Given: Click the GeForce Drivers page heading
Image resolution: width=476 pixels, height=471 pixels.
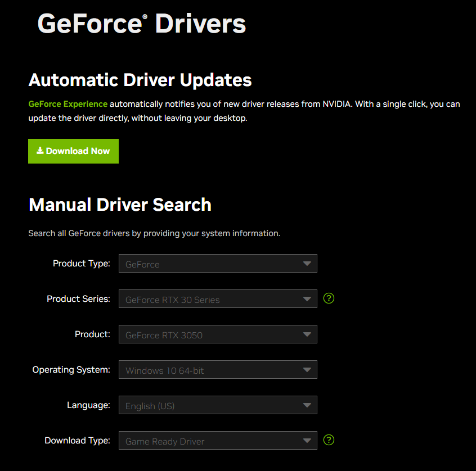Looking at the screenshot, I should (141, 24).
